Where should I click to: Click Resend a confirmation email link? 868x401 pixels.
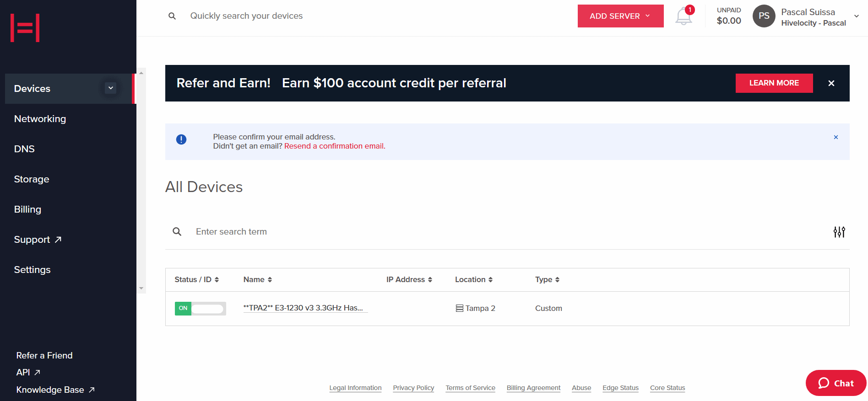(x=335, y=146)
